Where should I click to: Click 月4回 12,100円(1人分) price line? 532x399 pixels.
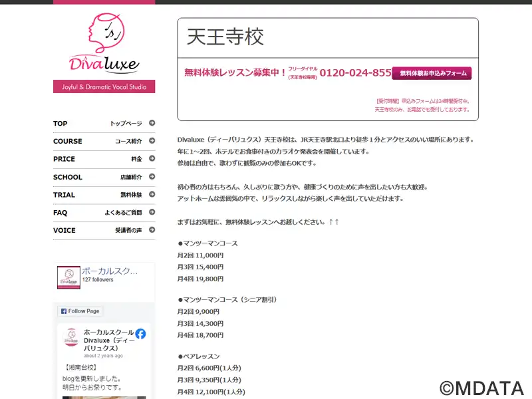pos(211,392)
